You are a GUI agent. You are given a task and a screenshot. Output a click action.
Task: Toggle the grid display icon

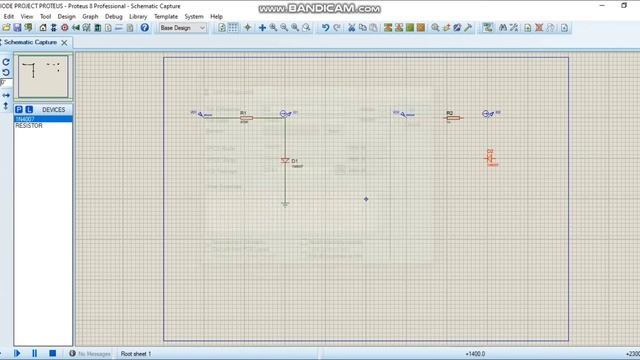coord(233,28)
